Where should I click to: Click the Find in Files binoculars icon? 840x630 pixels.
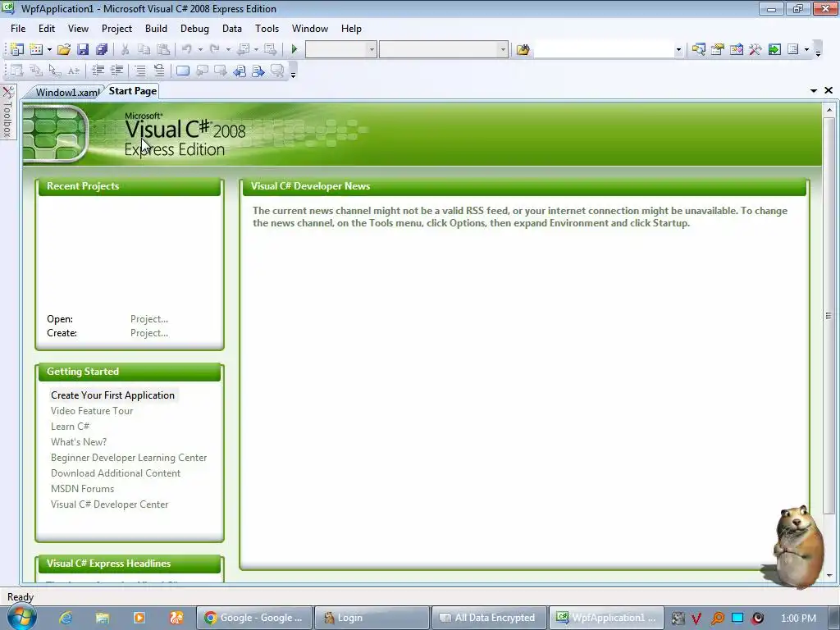point(523,49)
